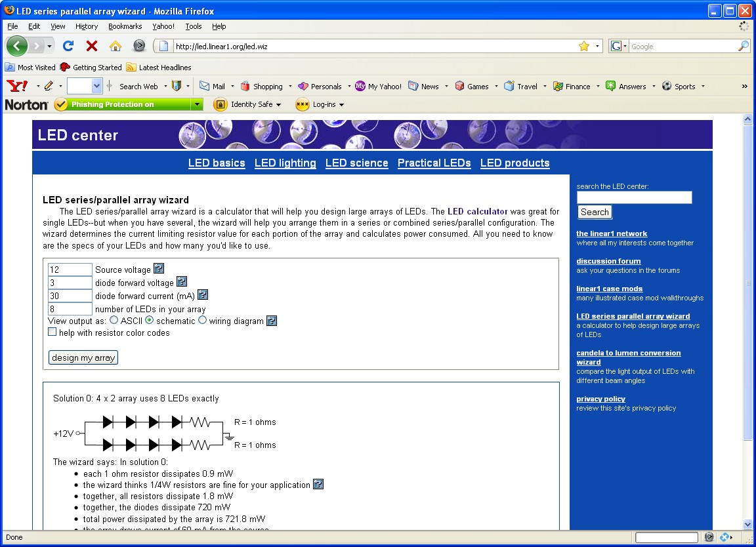Open the Yahoo toolbar search box dropdown
The height and width of the screenshot is (547, 756).
(x=96, y=87)
